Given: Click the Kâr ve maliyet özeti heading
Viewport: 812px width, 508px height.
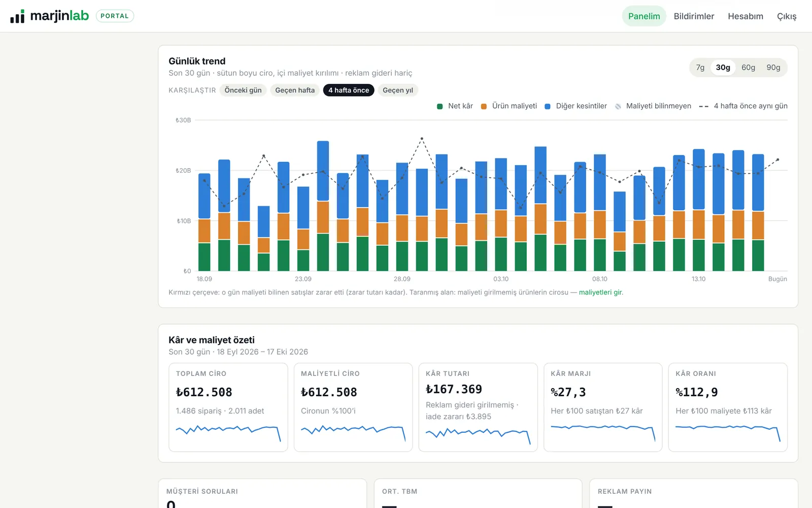Looking at the screenshot, I should coord(212,340).
